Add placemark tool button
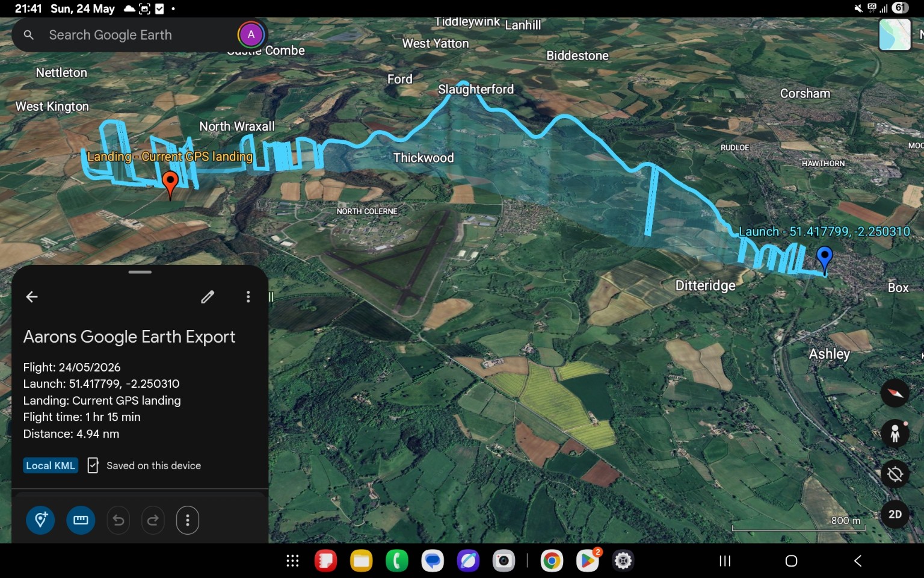This screenshot has height=578, width=924. 40,520
